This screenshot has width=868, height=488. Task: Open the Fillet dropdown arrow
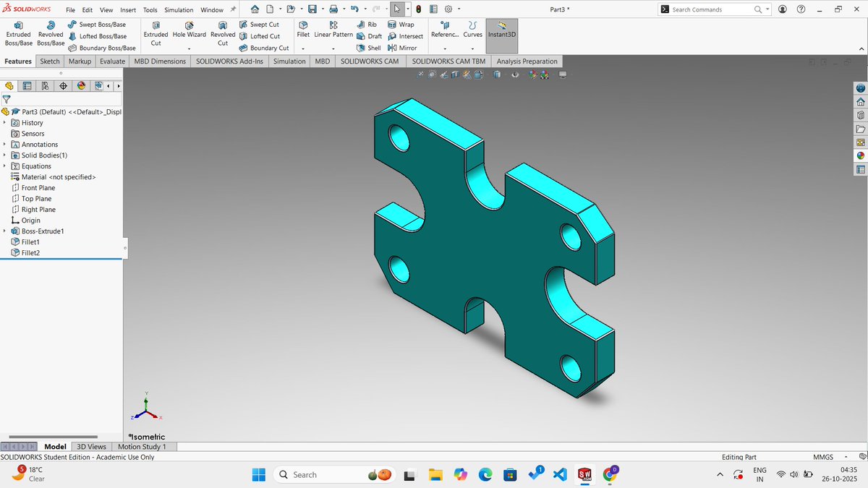tap(303, 48)
